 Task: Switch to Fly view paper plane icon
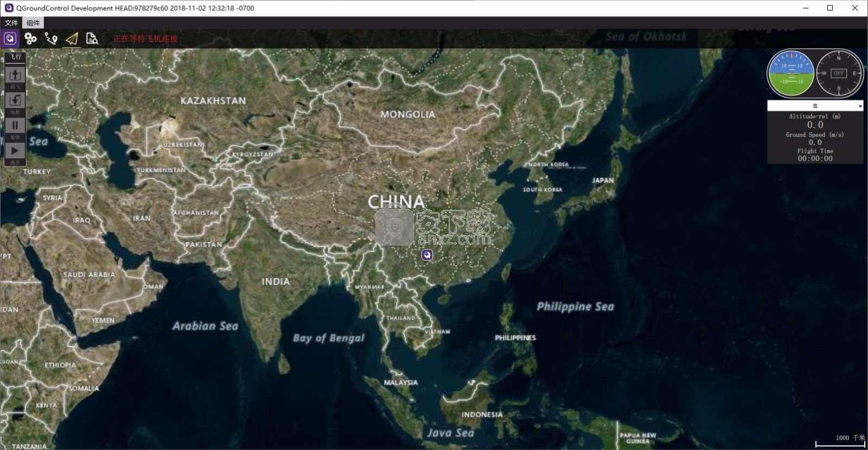[72, 38]
